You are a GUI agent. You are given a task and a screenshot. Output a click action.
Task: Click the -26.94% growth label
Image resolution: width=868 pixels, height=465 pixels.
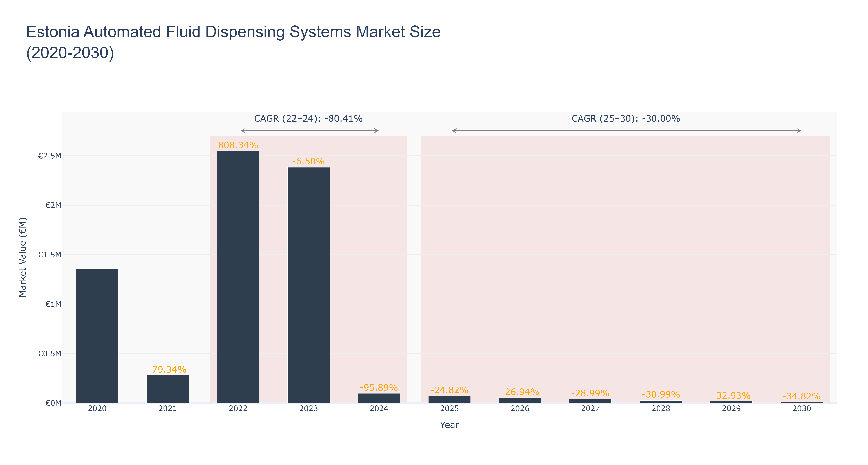520,392
